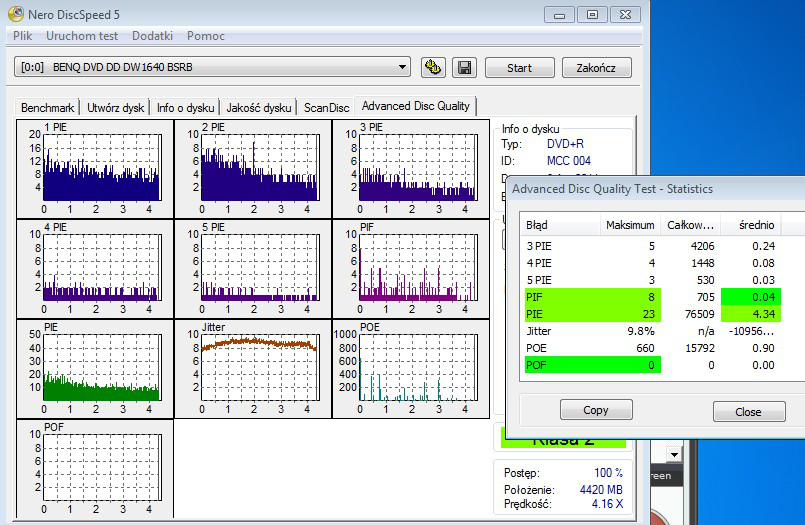Image resolution: width=805 pixels, height=525 pixels.
Task: Click the Błąd column header
Action: (x=561, y=225)
